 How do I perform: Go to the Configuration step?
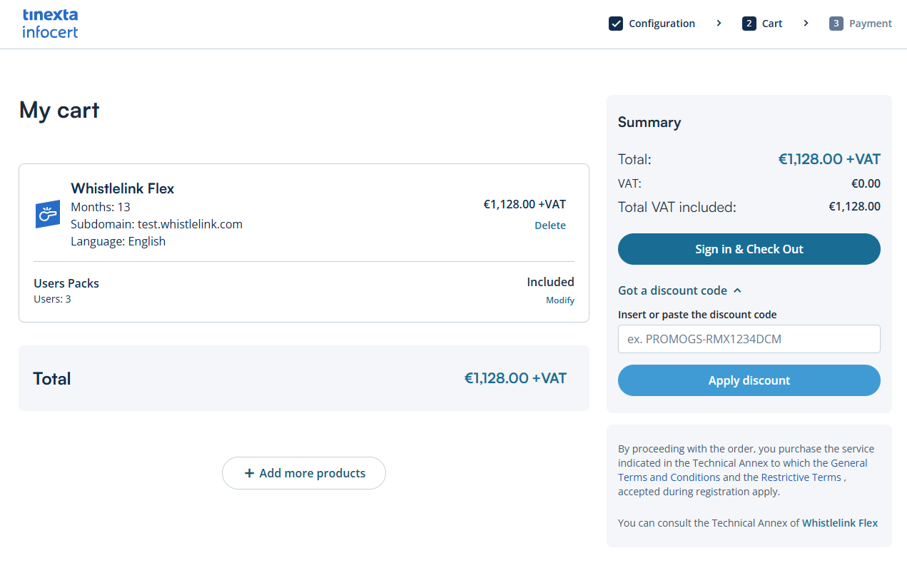click(x=662, y=24)
